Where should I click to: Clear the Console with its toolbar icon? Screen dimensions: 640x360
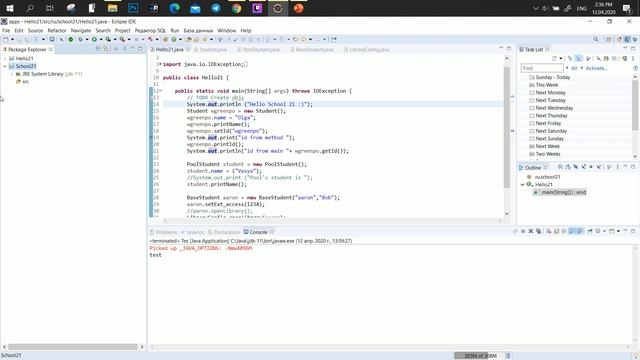point(548,231)
